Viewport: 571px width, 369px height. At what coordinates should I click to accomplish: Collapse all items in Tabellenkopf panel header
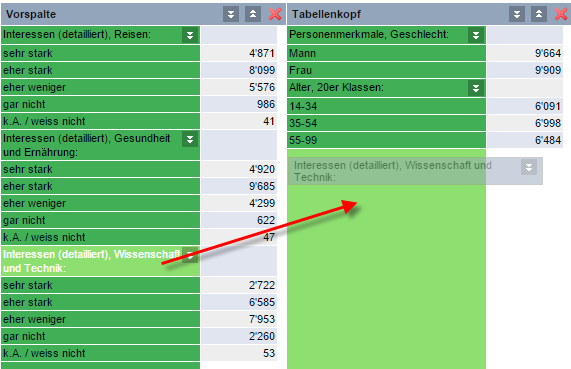tap(539, 14)
